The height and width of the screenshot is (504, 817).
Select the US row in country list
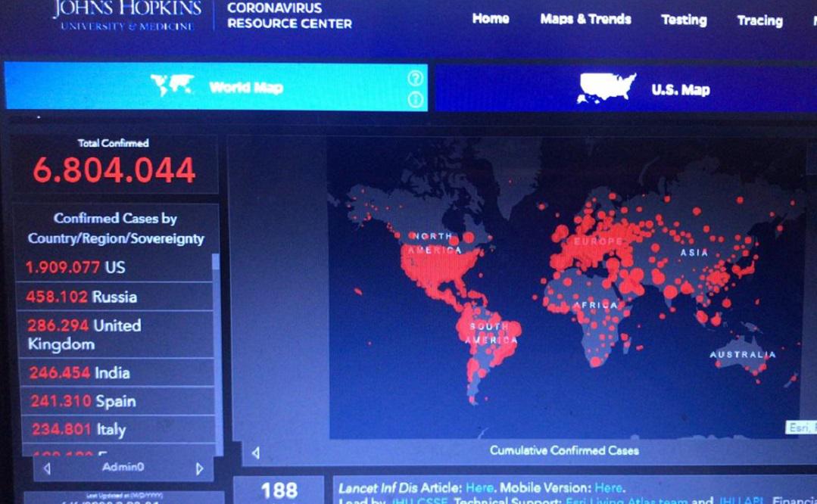114,268
